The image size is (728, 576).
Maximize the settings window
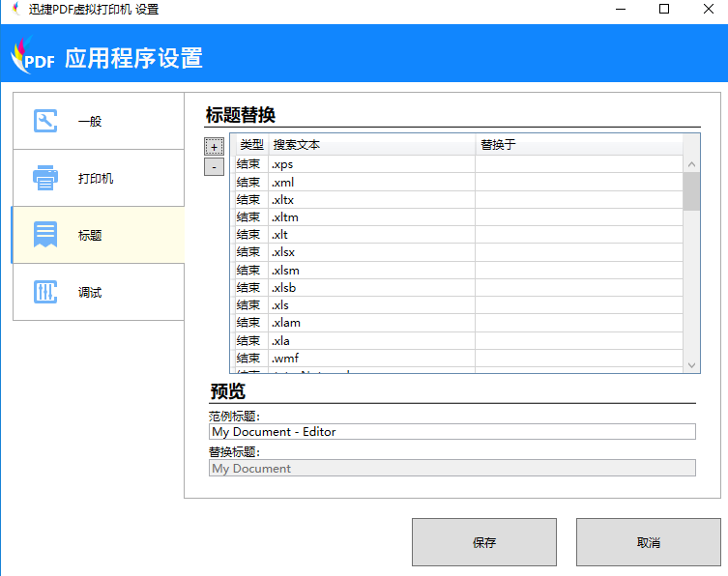(664, 9)
